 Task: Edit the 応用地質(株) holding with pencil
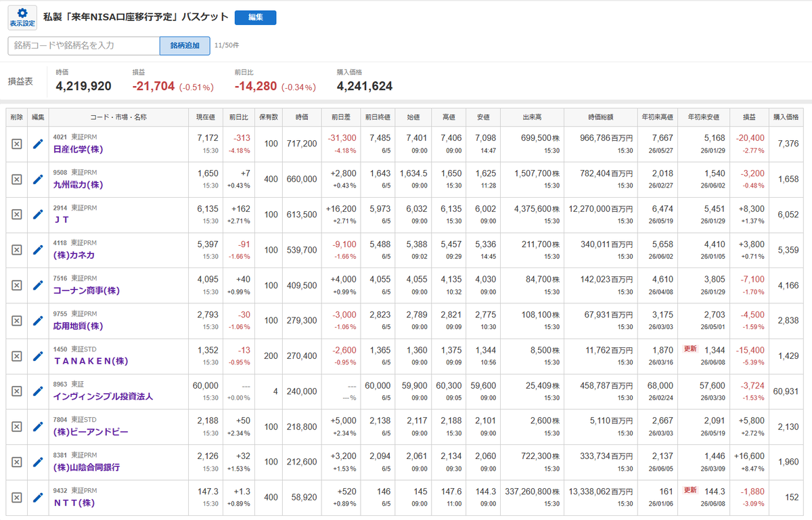38,321
